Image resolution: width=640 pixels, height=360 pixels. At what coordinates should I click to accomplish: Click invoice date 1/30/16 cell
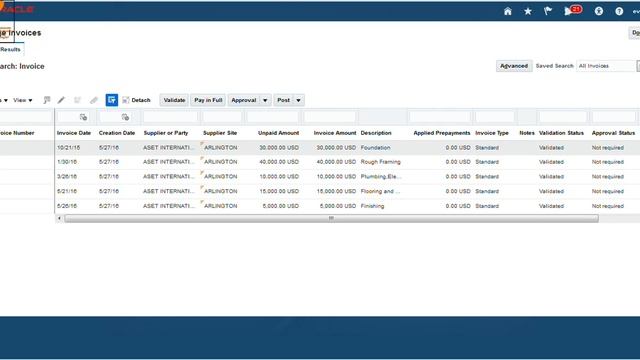coord(67,162)
